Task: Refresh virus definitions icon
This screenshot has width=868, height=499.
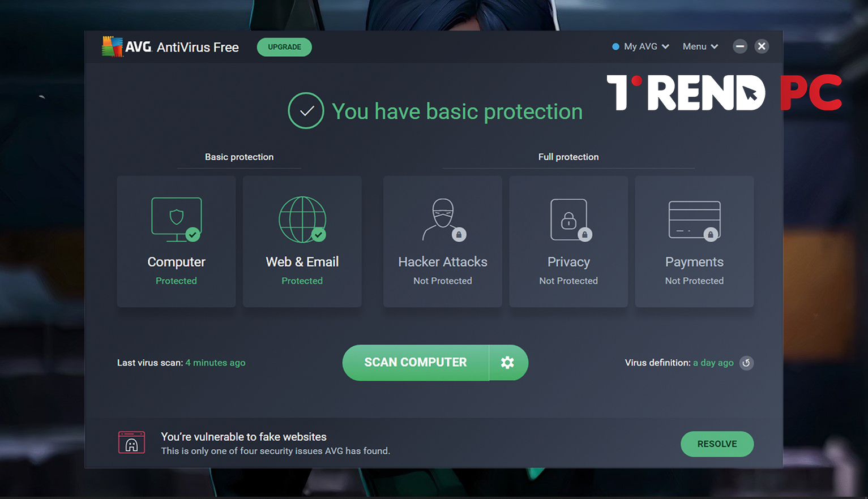Action: pos(746,363)
